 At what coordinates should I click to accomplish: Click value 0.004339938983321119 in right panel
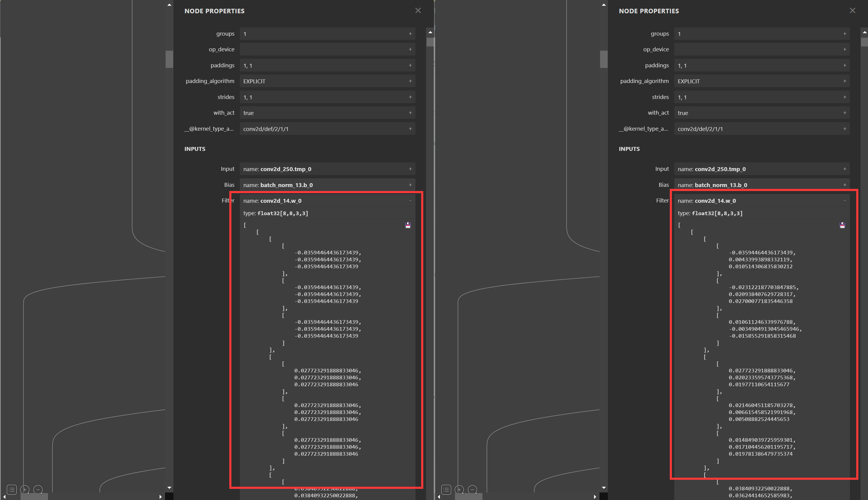tap(760, 260)
